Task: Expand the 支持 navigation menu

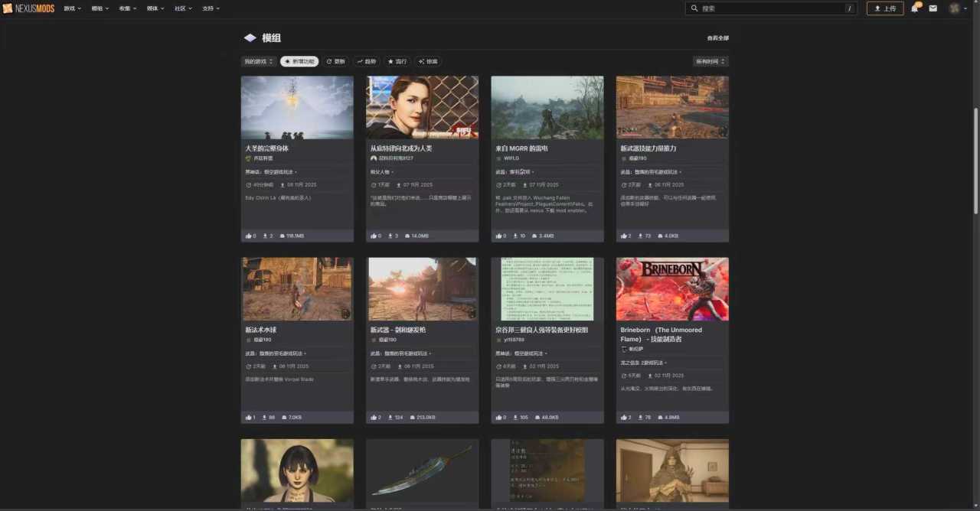Action: pos(211,8)
